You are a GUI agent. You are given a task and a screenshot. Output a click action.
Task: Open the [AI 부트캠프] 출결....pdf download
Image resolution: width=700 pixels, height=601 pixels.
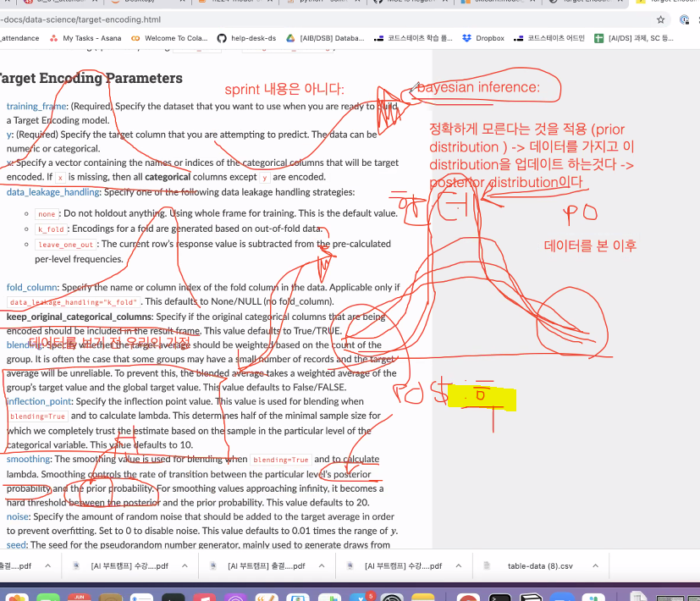pyautogui.click(x=266, y=565)
